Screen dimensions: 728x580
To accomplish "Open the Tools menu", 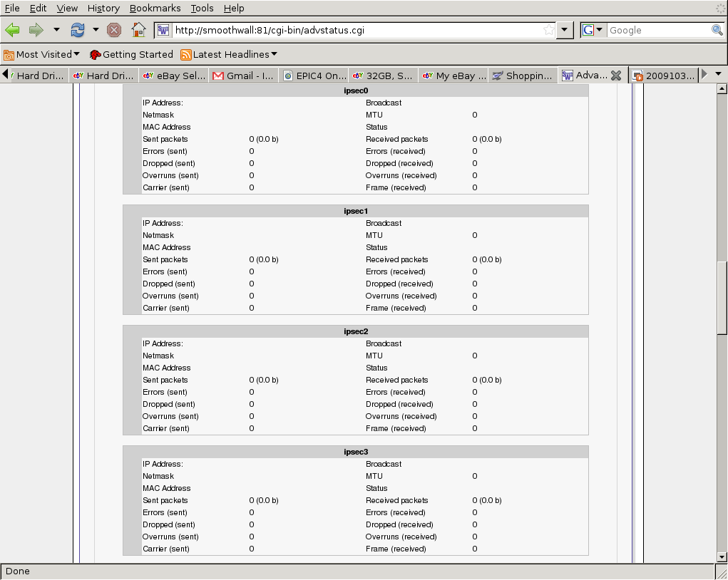I will (x=202, y=8).
